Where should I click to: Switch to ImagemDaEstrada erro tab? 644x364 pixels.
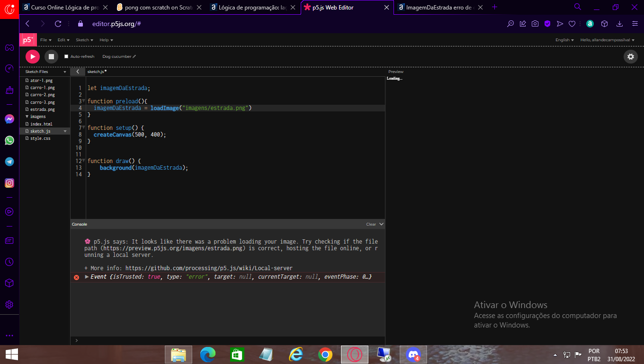(x=441, y=7)
